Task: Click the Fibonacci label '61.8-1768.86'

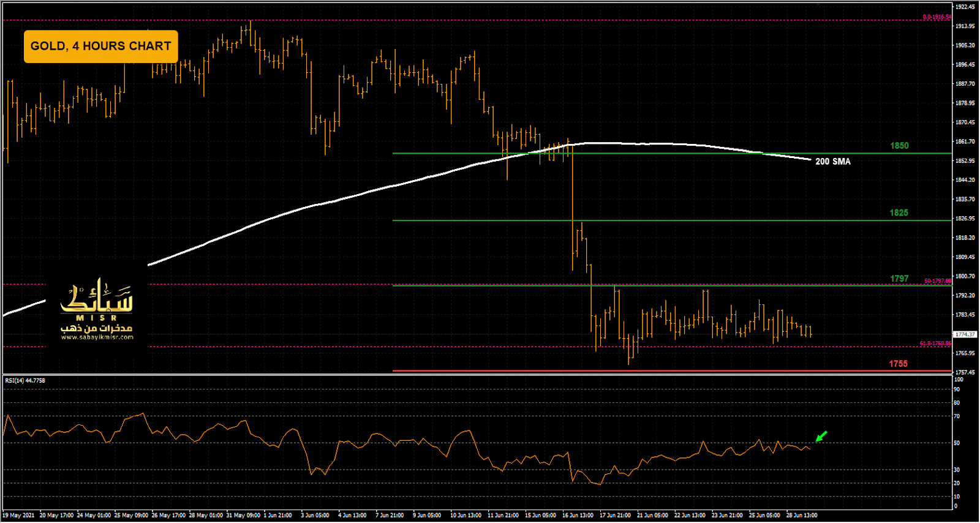Action: click(936, 344)
